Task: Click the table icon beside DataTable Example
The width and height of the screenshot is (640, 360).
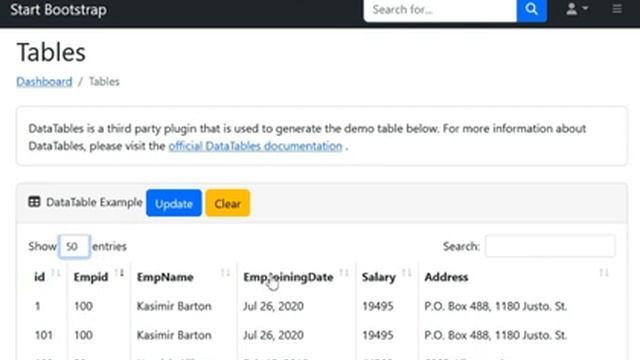Action: coord(34,202)
